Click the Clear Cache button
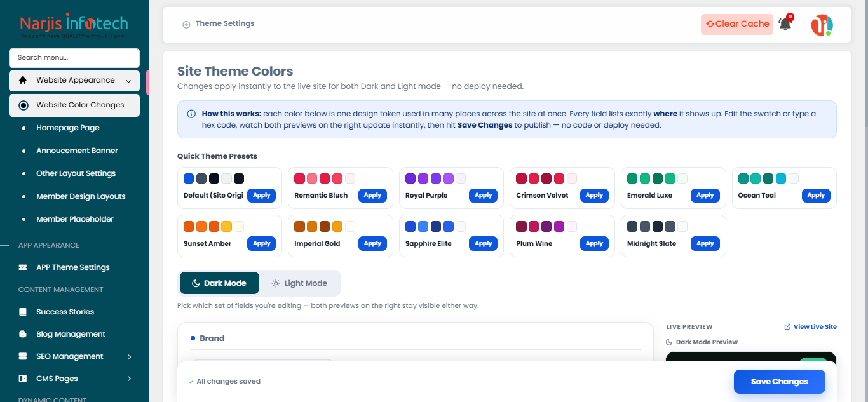This screenshot has width=868, height=402. [x=737, y=24]
